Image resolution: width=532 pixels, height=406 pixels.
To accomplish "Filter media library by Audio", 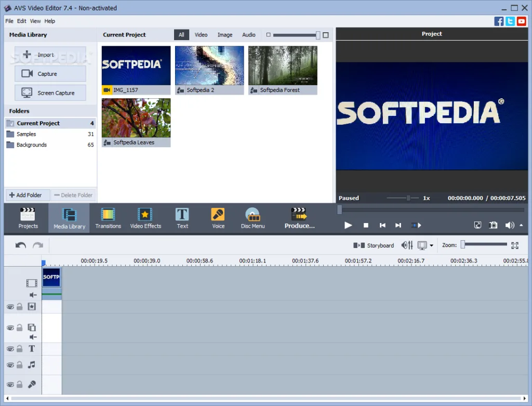I will tap(249, 34).
